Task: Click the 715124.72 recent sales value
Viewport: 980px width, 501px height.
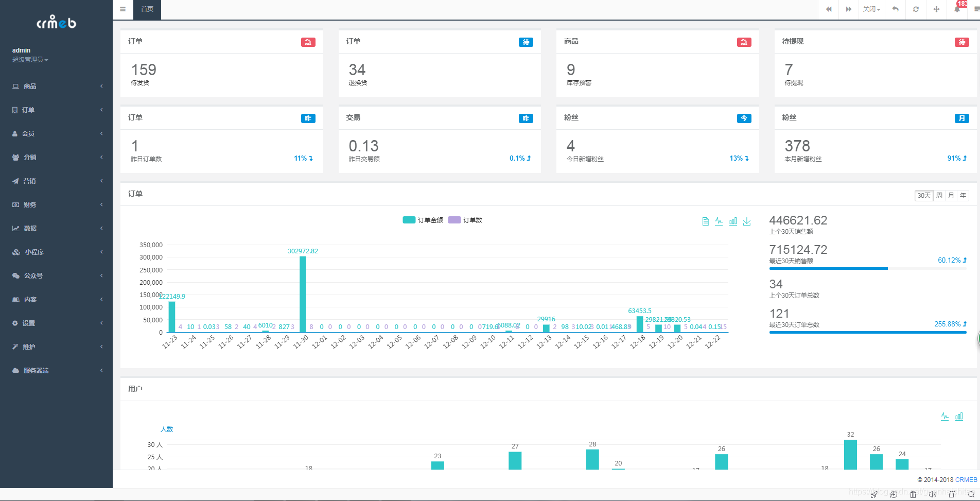Action: coord(798,250)
